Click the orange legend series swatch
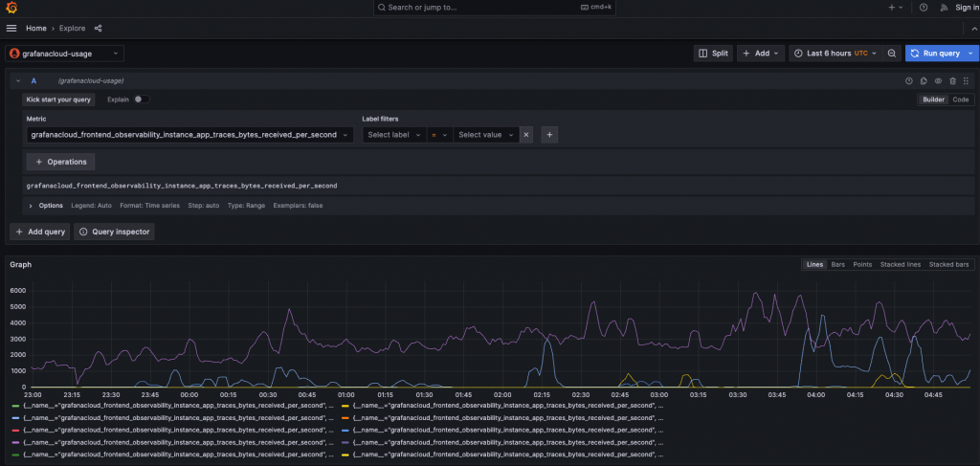 coord(345,418)
